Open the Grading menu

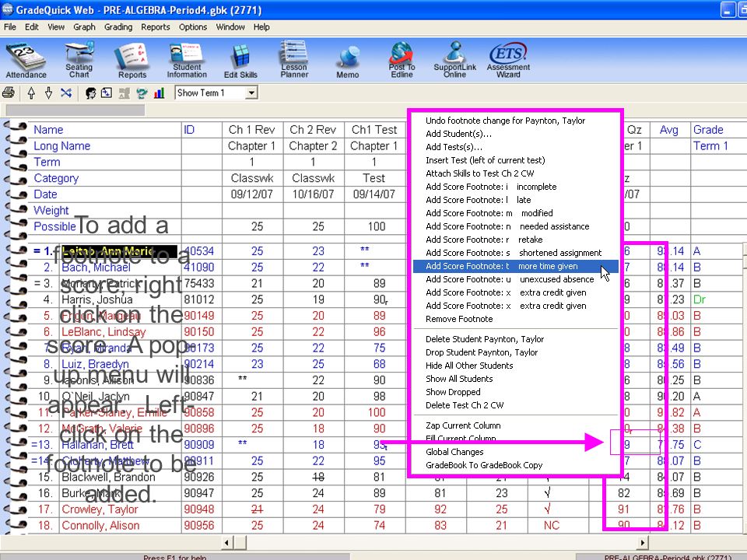point(118,27)
